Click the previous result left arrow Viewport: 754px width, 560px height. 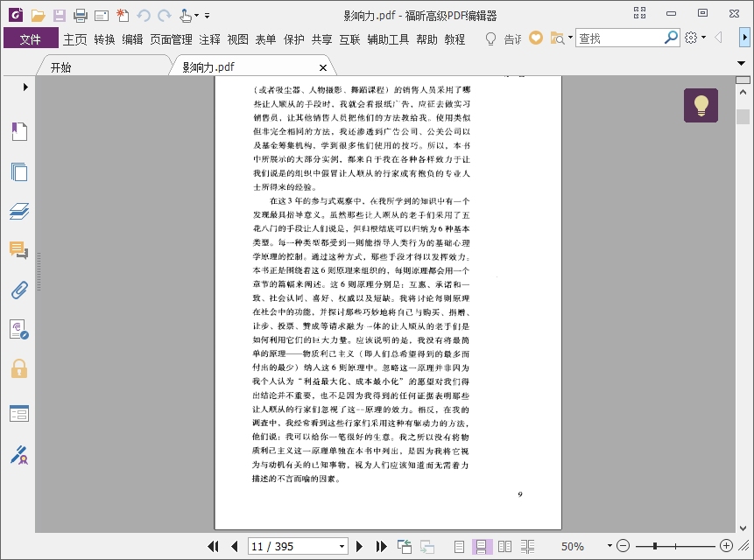(718, 38)
